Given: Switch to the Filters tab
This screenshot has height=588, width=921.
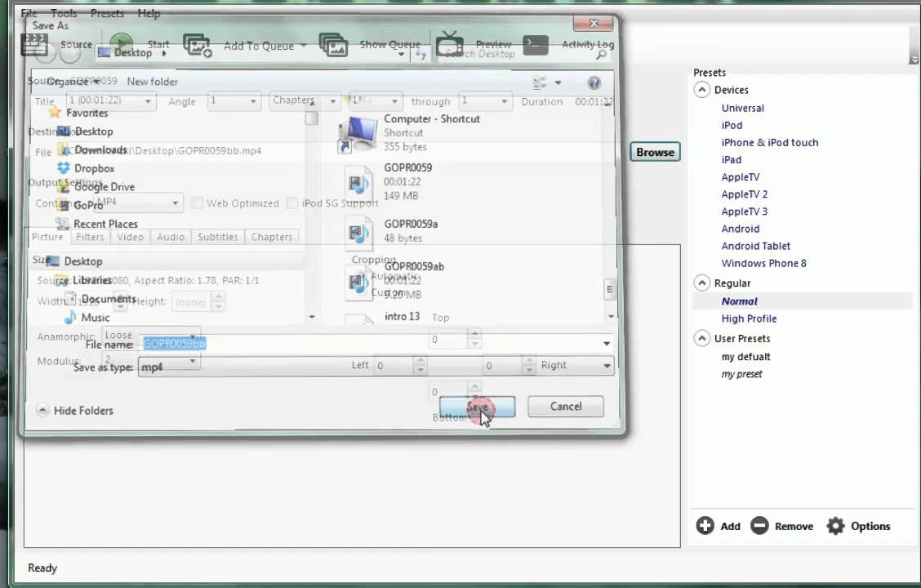Looking at the screenshot, I should (x=90, y=237).
